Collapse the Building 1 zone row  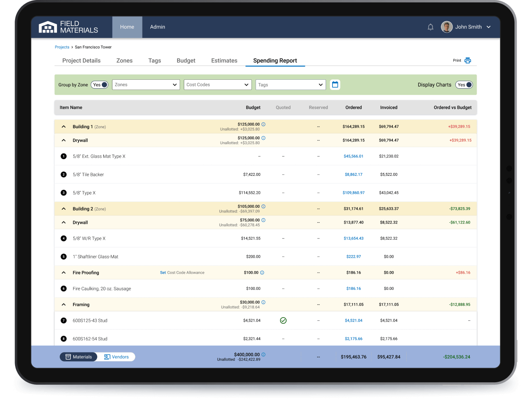click(63, 126)
